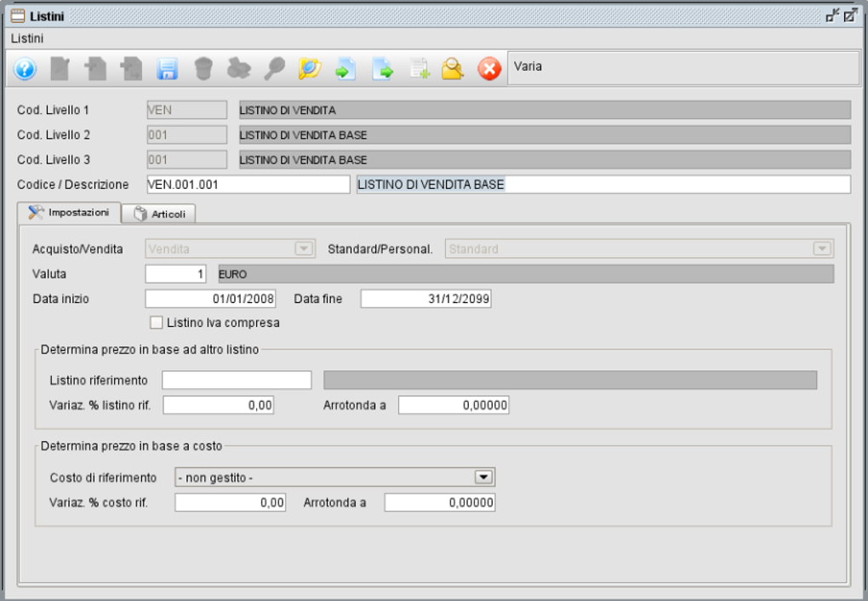Click the Valuta code field
Viewport: 868px width, 601px height.
coord(175,273)
